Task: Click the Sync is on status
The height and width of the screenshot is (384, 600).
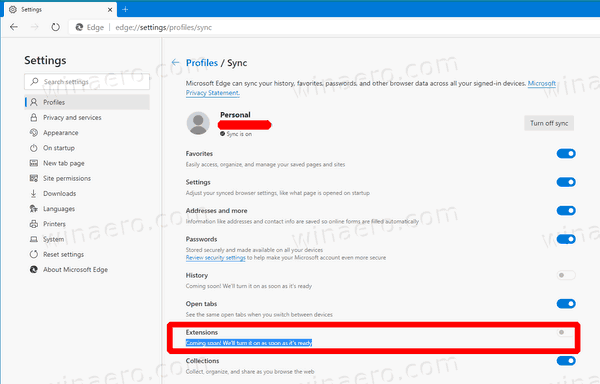Action: point(236,134)
